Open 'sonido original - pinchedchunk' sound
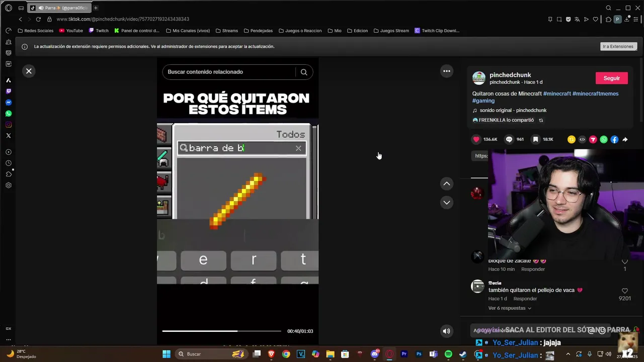This screenshot has height=362, width=644. point(513,110)
